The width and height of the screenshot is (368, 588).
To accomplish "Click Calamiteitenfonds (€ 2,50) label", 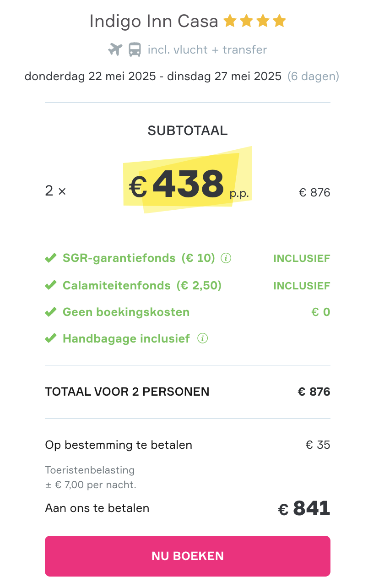I will click(x=142, y=285).
